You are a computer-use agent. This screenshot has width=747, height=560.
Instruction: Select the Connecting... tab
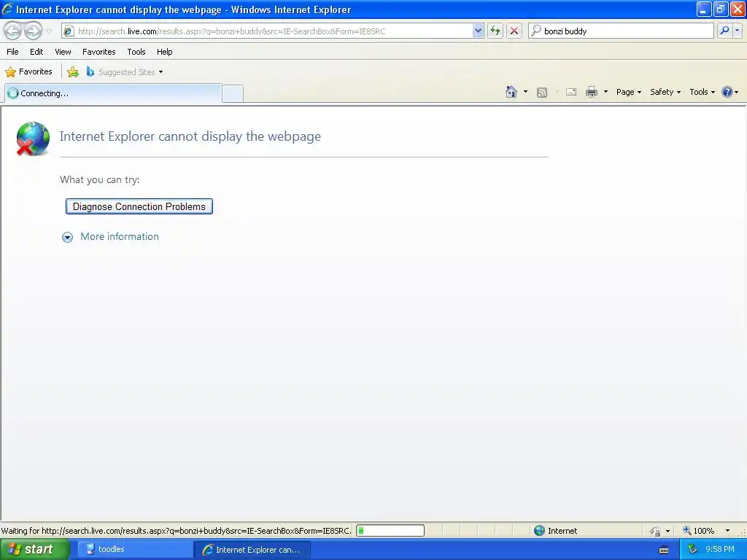[x=113, y=93]
